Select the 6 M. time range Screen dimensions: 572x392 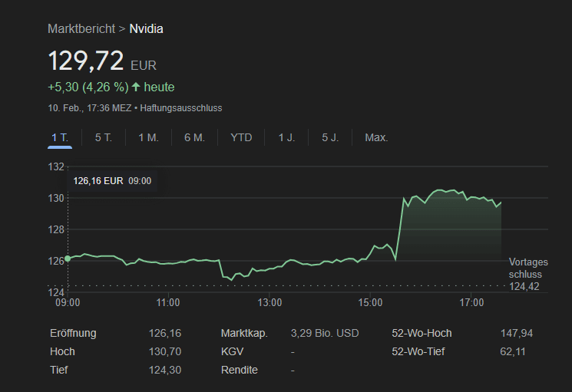coord(194,137)
